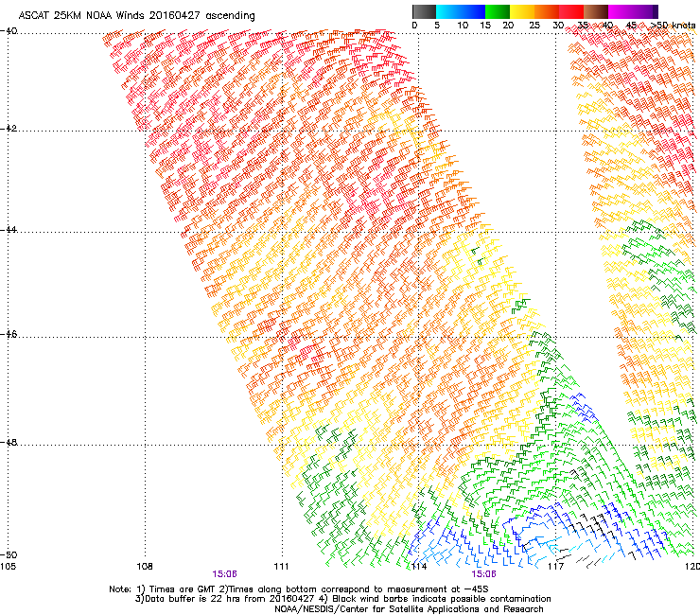
Task: Click the plot title 'ASCAT 25KM NOAA Winds 20160427 ascending'
Action: 136,16
